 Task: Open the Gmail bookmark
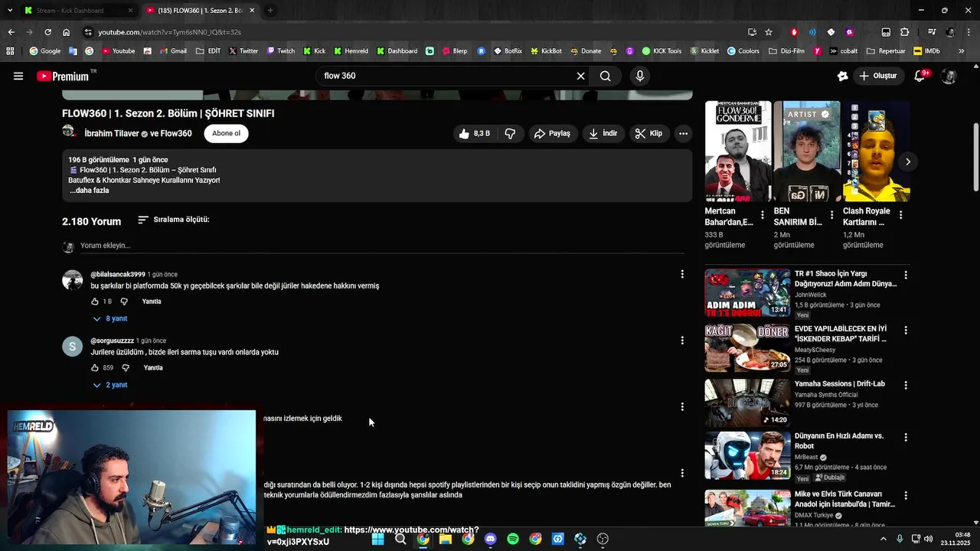pos(172,51)
